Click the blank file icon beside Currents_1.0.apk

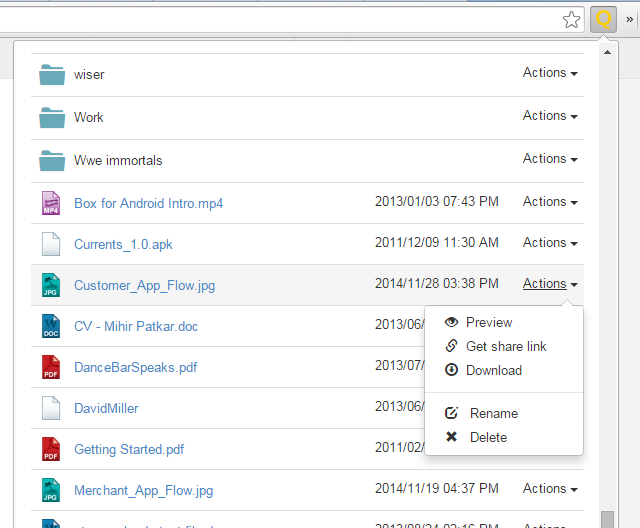pyautogui.click(x=51, y=244)
